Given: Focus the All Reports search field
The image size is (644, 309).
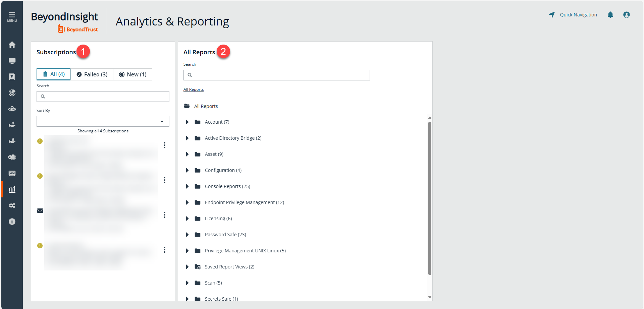Looking at the screenshot, I should coord(277,75).
